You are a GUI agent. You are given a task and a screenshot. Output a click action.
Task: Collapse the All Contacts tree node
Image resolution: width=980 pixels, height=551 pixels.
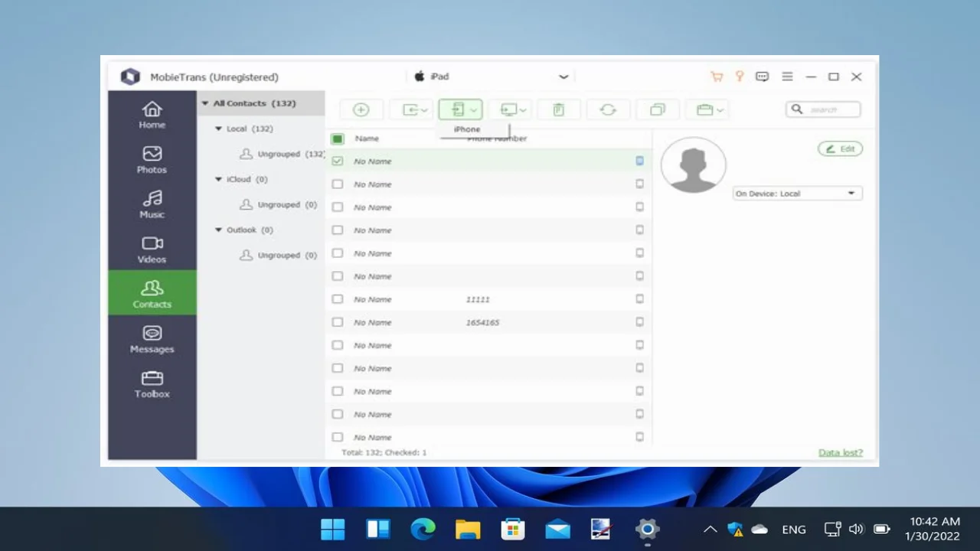pyautogui.click(x=205, y=103)
